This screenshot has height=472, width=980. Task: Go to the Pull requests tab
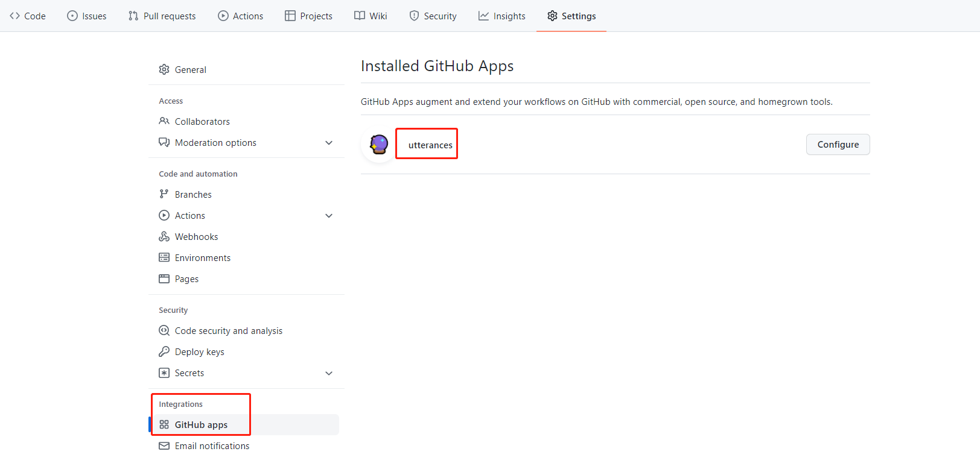click(162, 16)
